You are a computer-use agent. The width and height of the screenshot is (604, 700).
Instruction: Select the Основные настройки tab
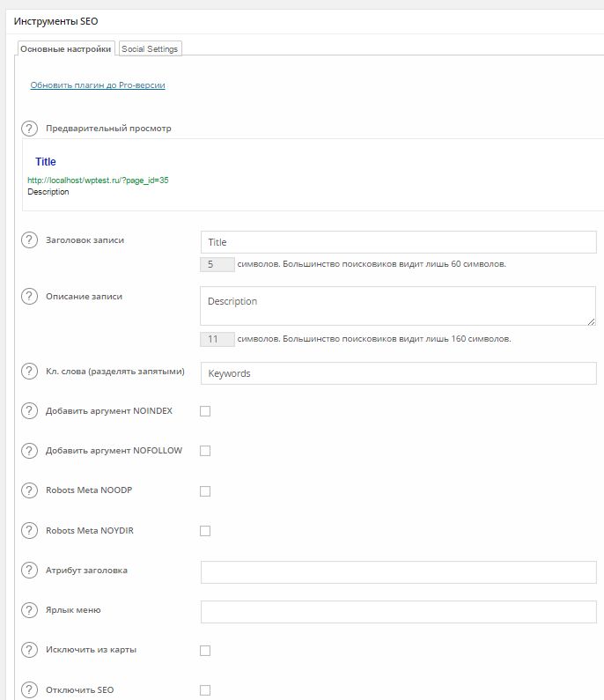pos(66,49)
